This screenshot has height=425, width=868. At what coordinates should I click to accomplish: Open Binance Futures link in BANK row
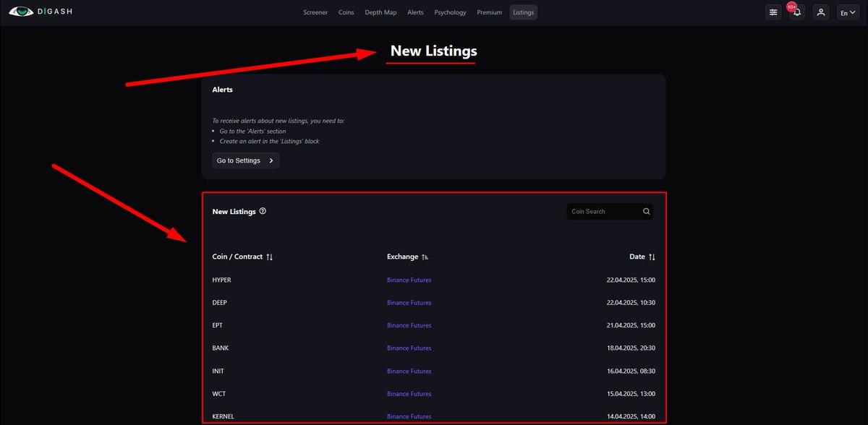point(409,348)
